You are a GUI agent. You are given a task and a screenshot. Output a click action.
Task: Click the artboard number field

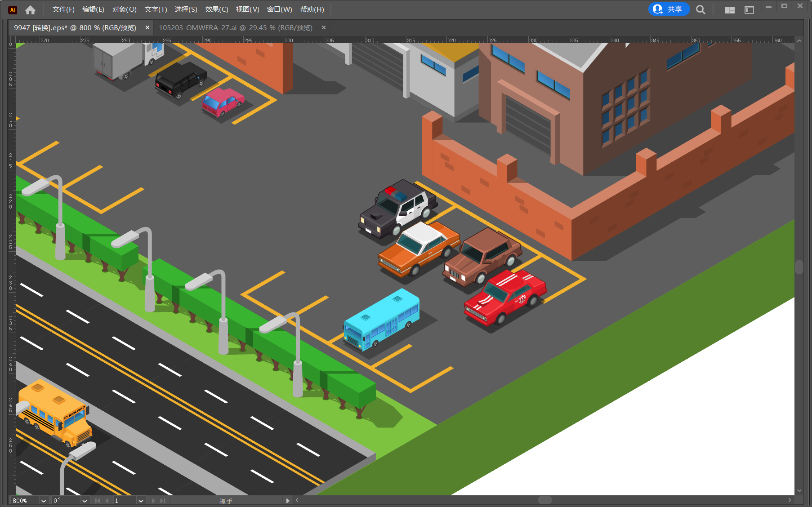tap(125, 501)
